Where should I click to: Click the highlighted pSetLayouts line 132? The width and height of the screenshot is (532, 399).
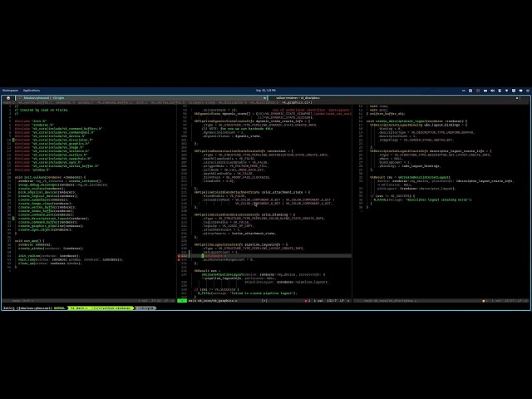tap(270, 256)
